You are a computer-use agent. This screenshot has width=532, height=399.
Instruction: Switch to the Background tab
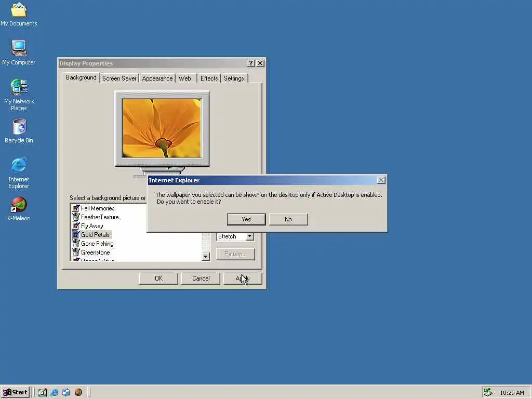[81, 77]
